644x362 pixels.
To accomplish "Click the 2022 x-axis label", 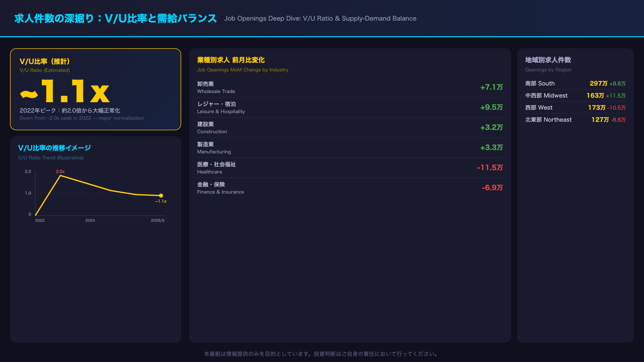I will pos(40,220).
